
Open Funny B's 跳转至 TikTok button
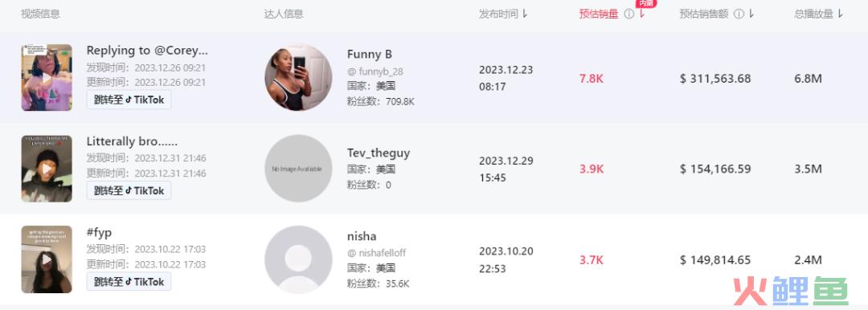pos(129,100)
